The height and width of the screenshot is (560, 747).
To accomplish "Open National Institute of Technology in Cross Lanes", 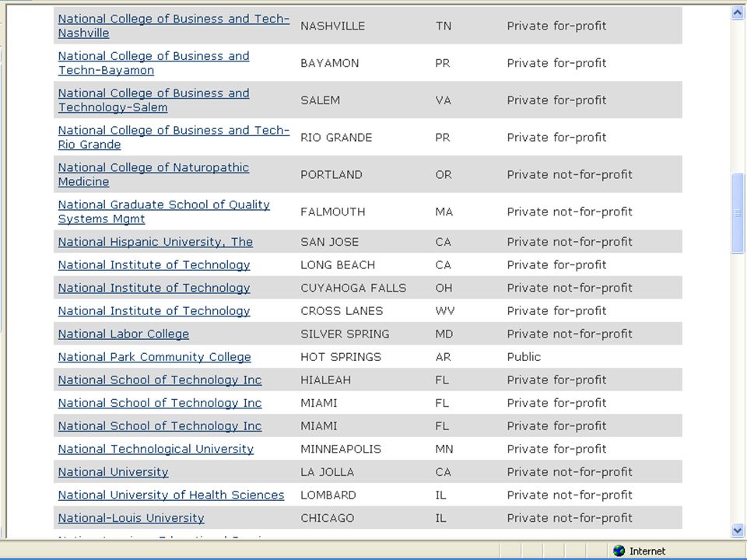I will [154, 310].
